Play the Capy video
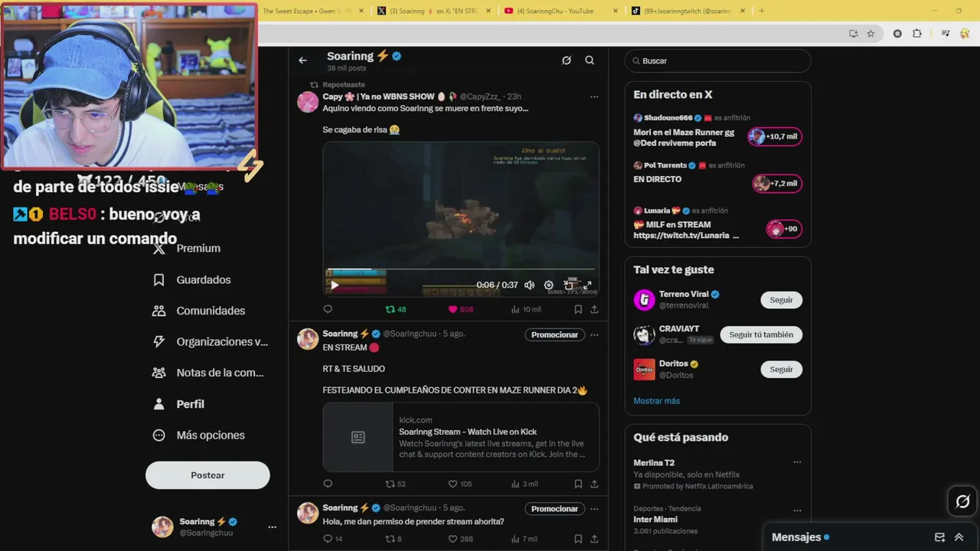980x551 pixels. [335, 285]
